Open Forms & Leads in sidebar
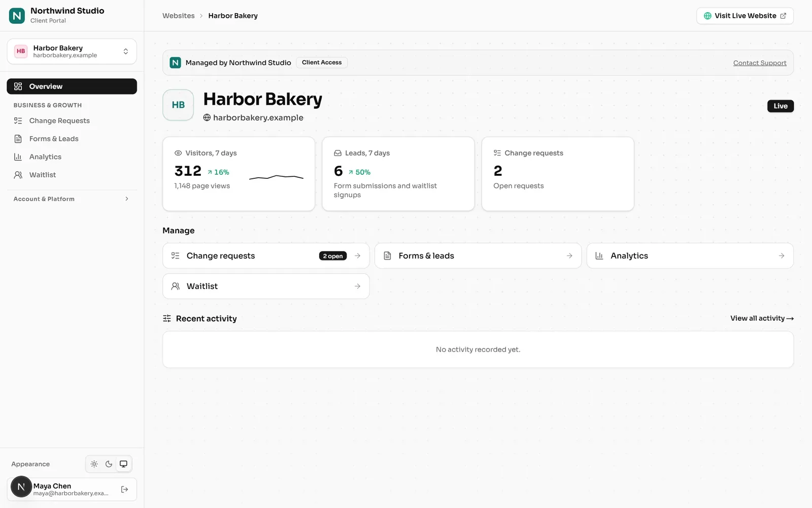 (72, 139)
